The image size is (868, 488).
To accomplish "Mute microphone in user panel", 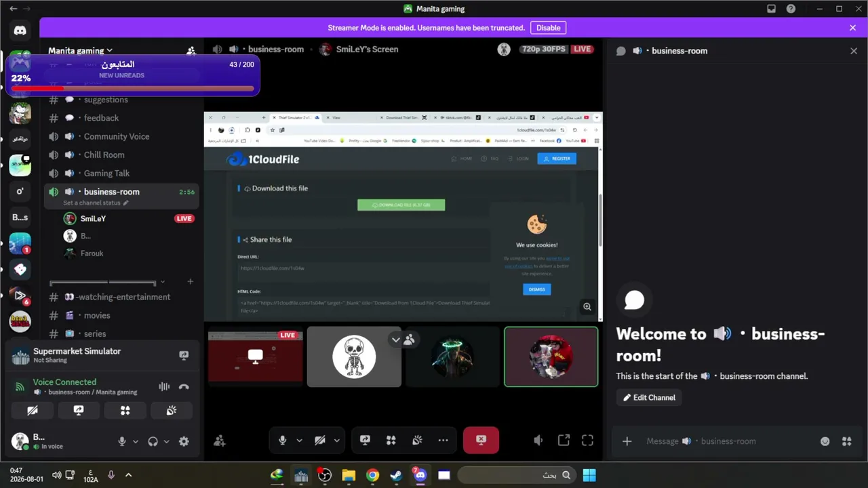I will click(x=122, y=441).
